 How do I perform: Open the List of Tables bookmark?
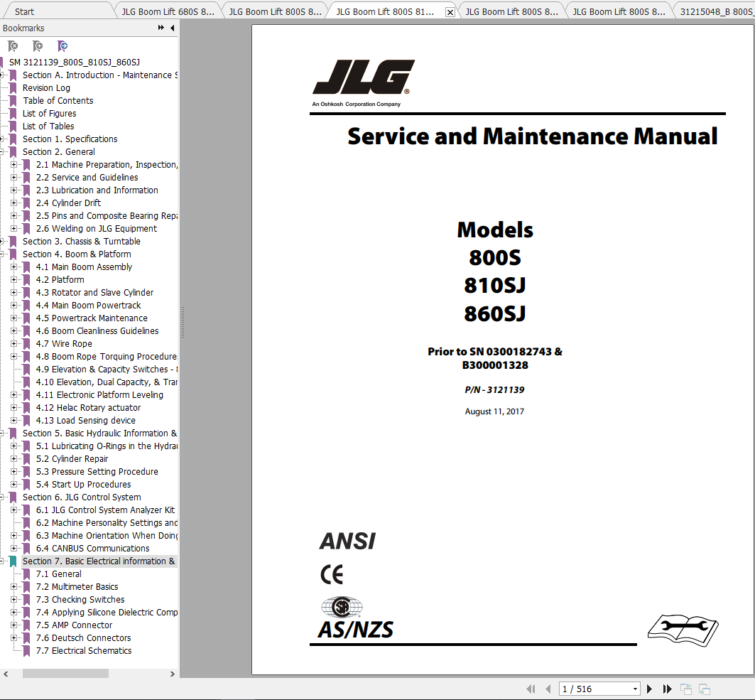click(x=48, y=126)
